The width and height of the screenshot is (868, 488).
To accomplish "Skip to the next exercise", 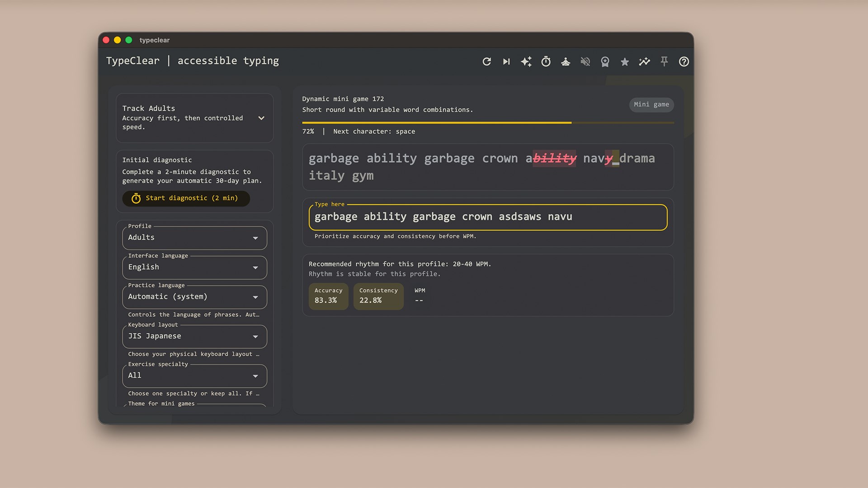I will tap(506, 61).
